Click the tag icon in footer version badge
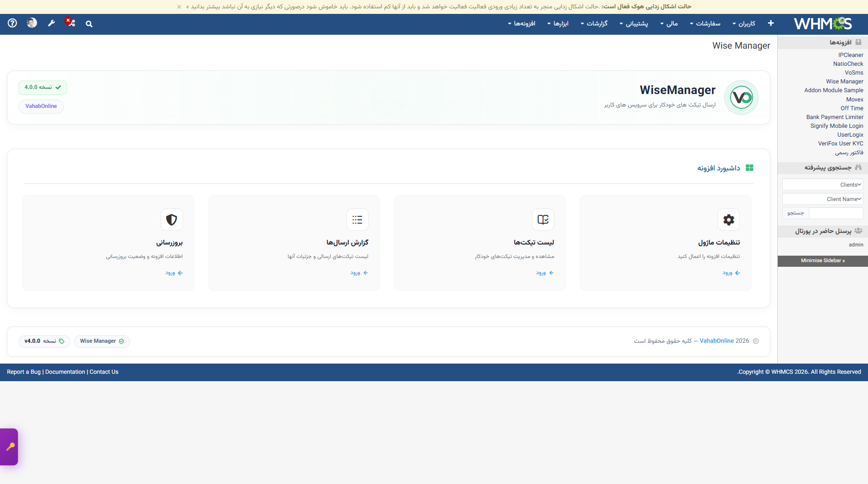Image resolution: width=868 pixels, height=484 pixels. 62,341
